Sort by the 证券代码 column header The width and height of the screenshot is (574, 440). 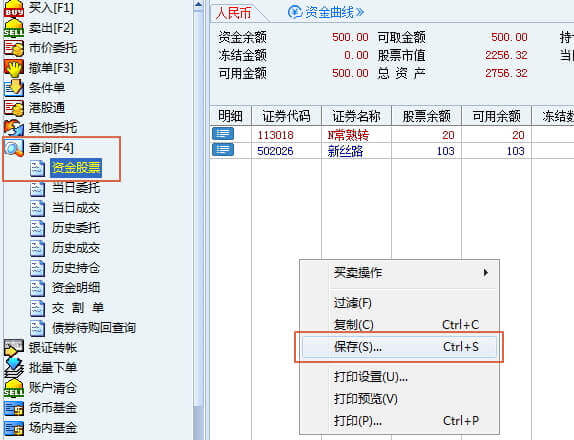[x=286, y=116]
